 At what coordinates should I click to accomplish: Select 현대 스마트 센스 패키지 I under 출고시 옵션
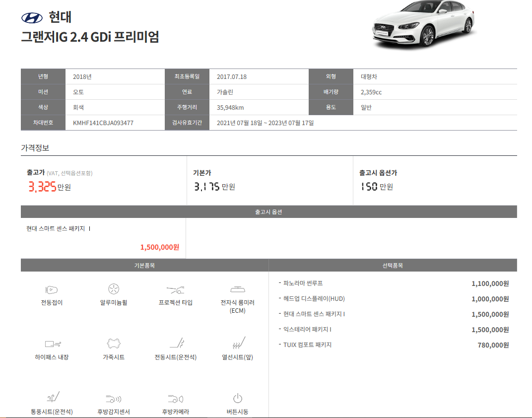[59, 229]
